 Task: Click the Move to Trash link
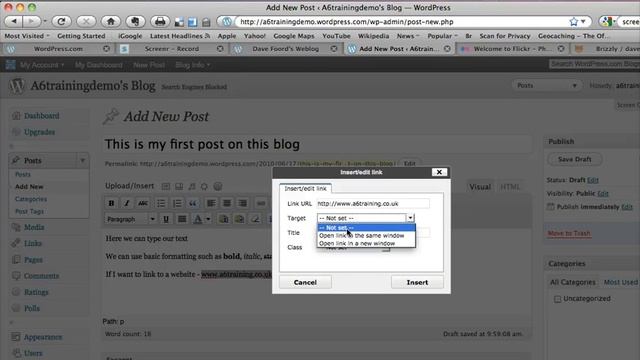(569, 233)
